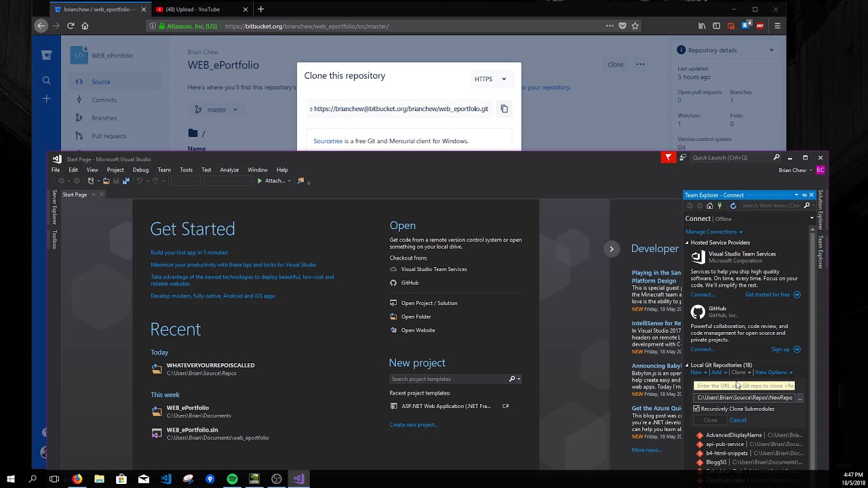Open recent WEB_ePortfolio.sln solution
The image size is (868, 488).
click(x=192, y=430)
